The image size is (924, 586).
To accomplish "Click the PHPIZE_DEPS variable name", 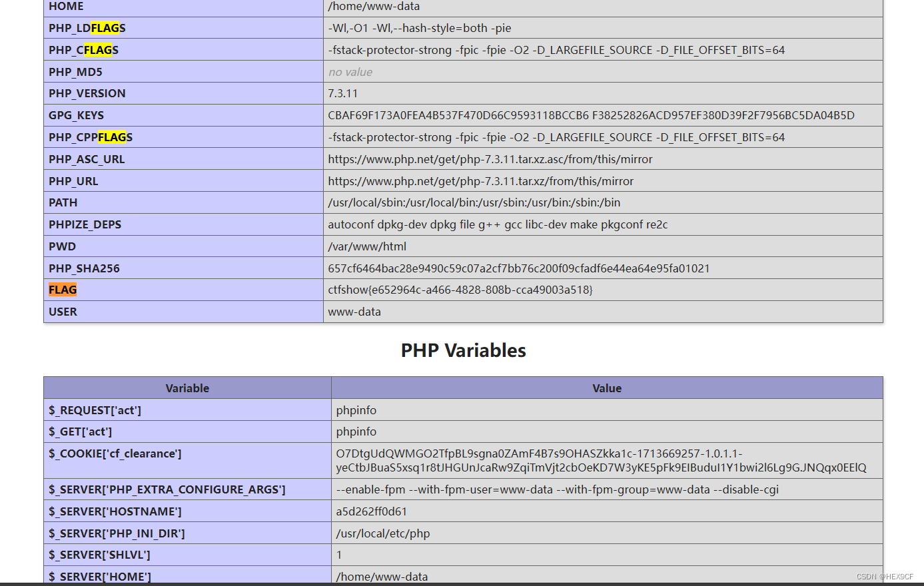I will point(85,224).
